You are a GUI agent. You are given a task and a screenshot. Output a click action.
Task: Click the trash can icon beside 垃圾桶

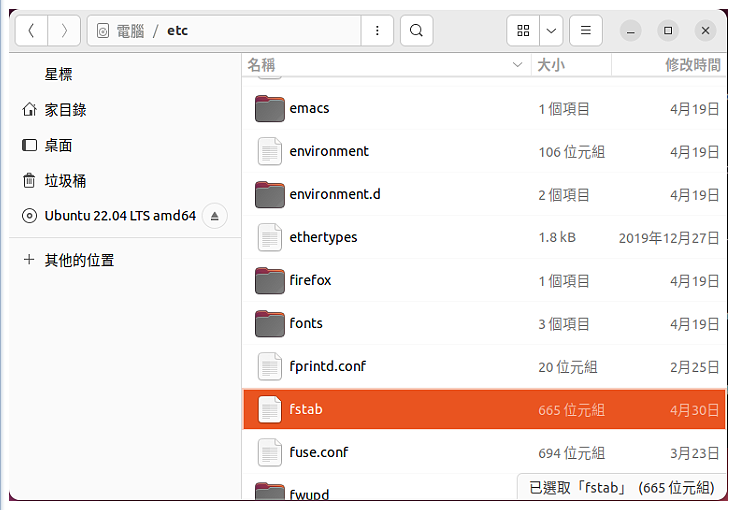(x=29, y=180)
